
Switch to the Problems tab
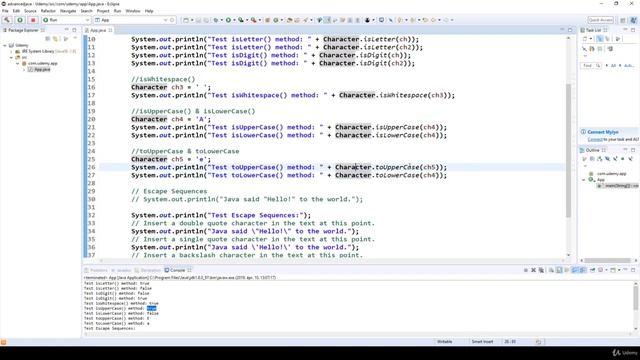coord(96,270)
